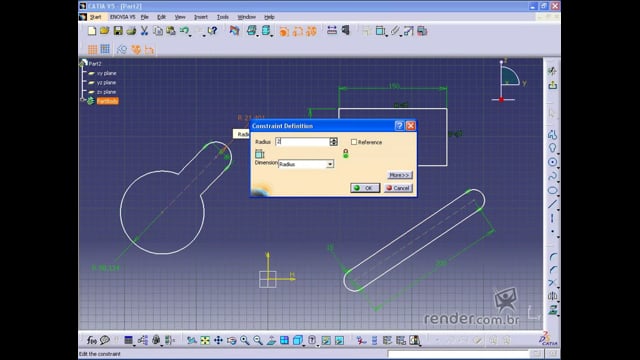Click the Pan arrows icon
Screen dimensions: 640x360
pyautogui.click(x=218, y=340)
